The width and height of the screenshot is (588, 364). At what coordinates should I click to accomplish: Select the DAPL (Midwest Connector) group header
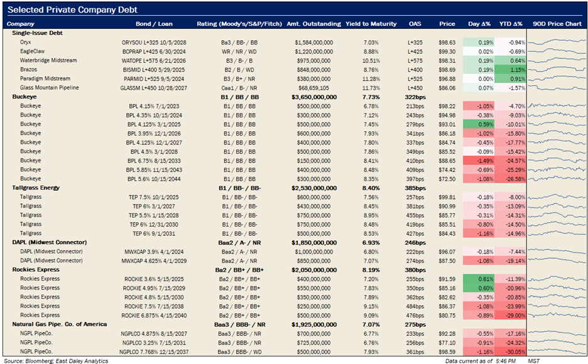pyautogui.click(x=49, y=242)
